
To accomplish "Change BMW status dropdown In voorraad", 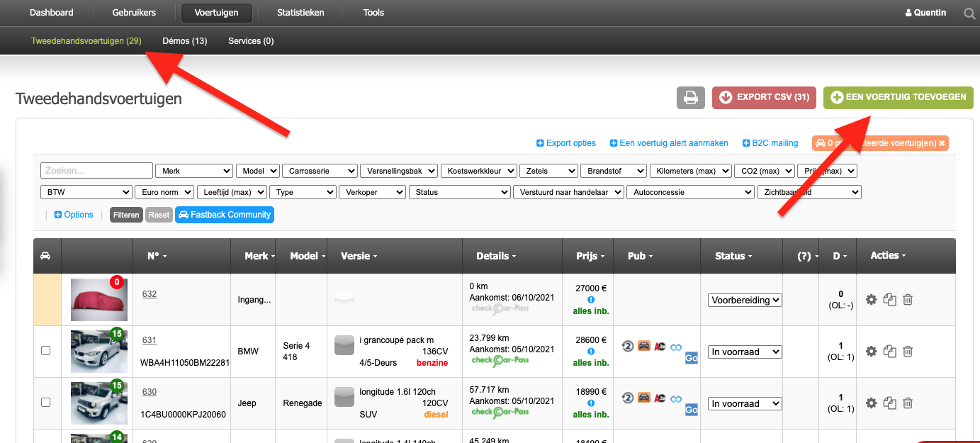I will coord(745,352).
